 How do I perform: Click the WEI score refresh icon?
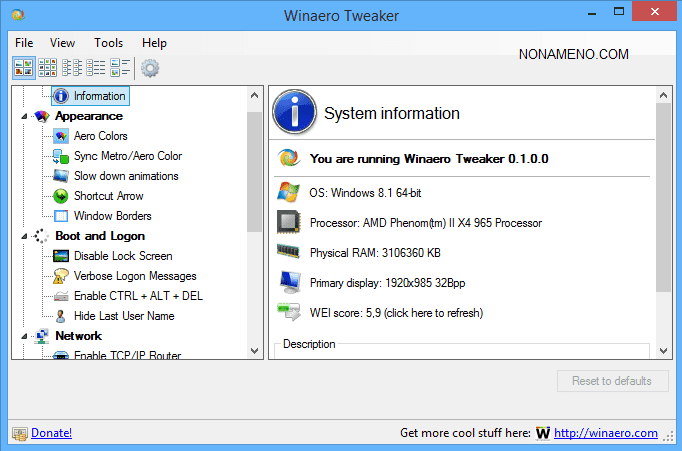[x=289, y=313]
